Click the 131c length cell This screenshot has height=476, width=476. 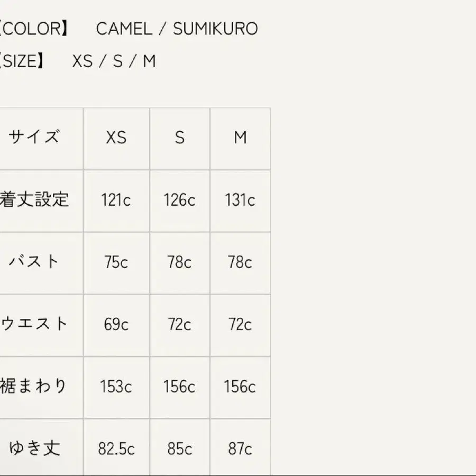pos(240,200)
